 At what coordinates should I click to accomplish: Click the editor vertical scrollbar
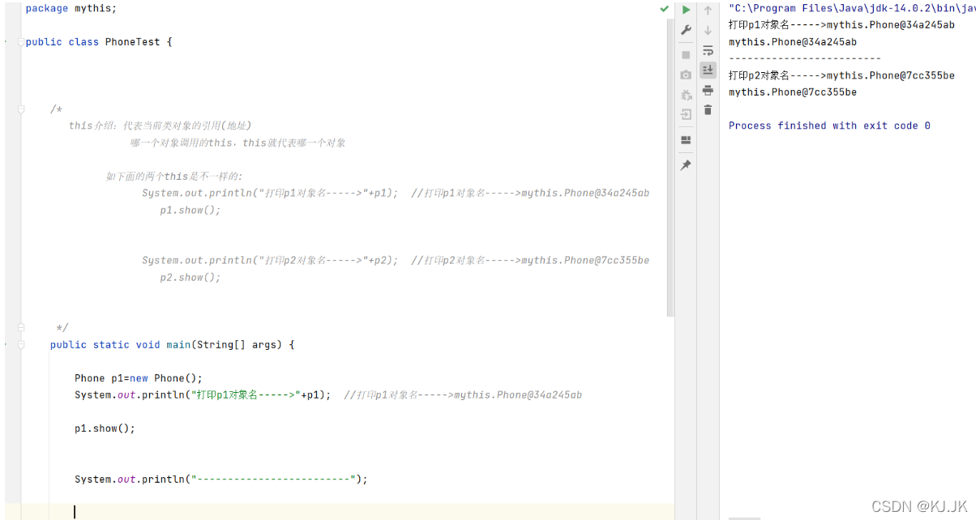point(670,168)
